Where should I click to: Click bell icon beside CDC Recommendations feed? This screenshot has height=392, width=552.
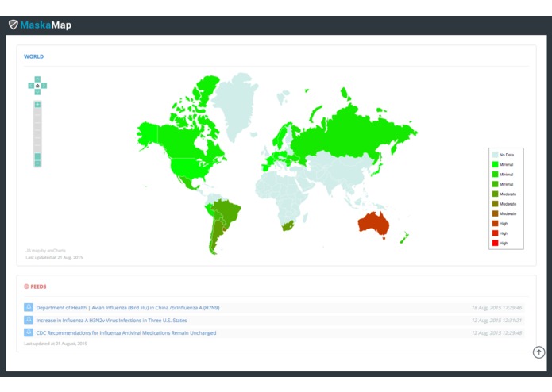point(29,332)
